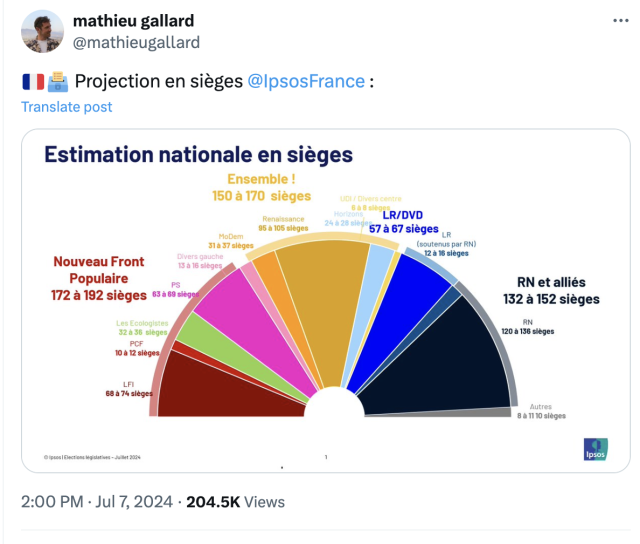Open the mathieu gallard display name
The width and height of the screenshot is (640, 544).
pyautogui.click(x=134, y=21)
